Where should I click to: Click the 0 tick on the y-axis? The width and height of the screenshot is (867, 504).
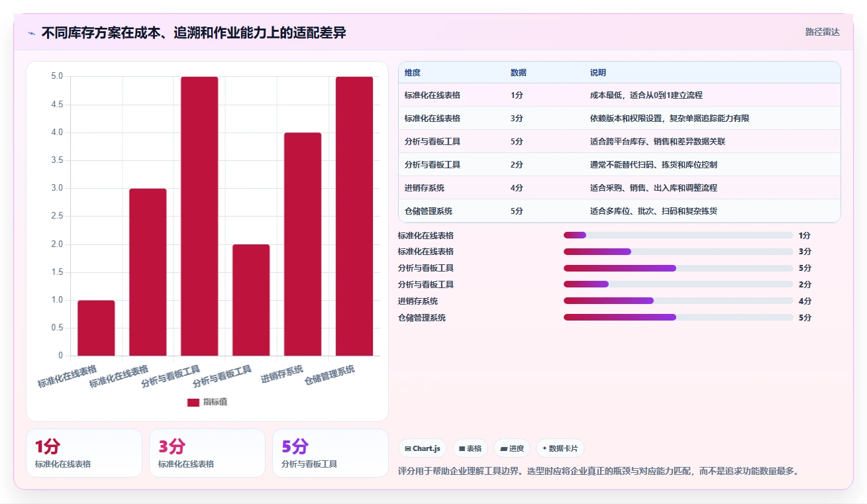click(61, 356)
